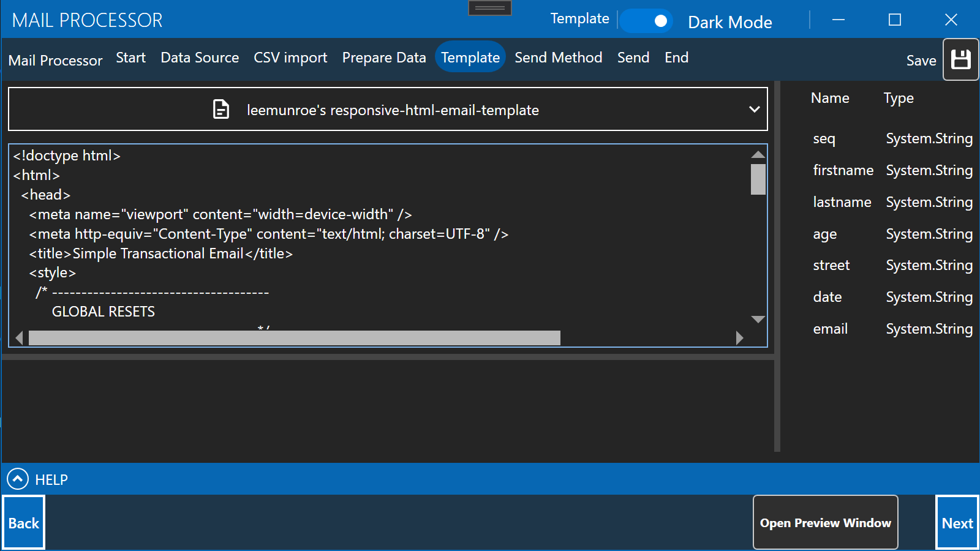Expand the template dropdown chevron
Image resolution: width=980 pixels, height=551 pixels.
click(754, 110)
